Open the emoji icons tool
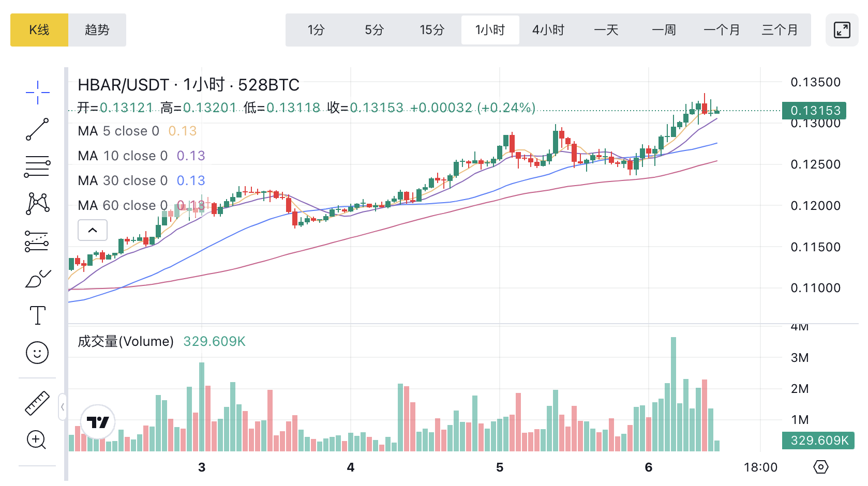This screenshot has height=486, width=868. (x=37, y=353)
